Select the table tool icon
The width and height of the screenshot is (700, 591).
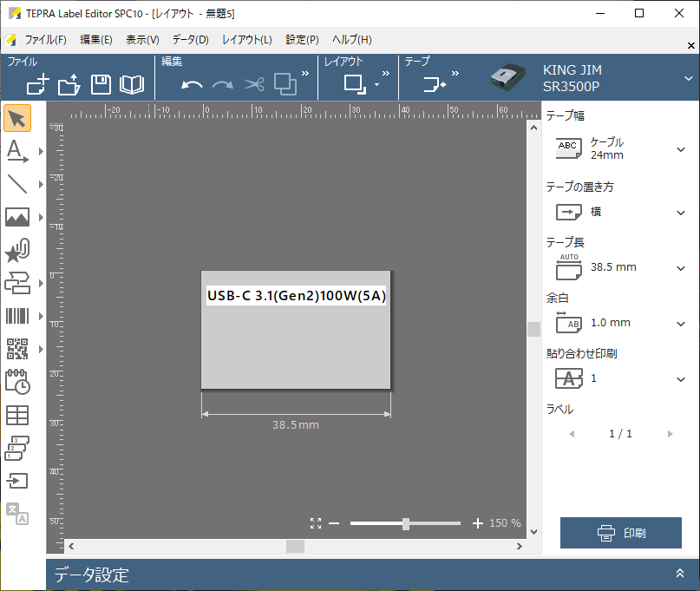17,415
